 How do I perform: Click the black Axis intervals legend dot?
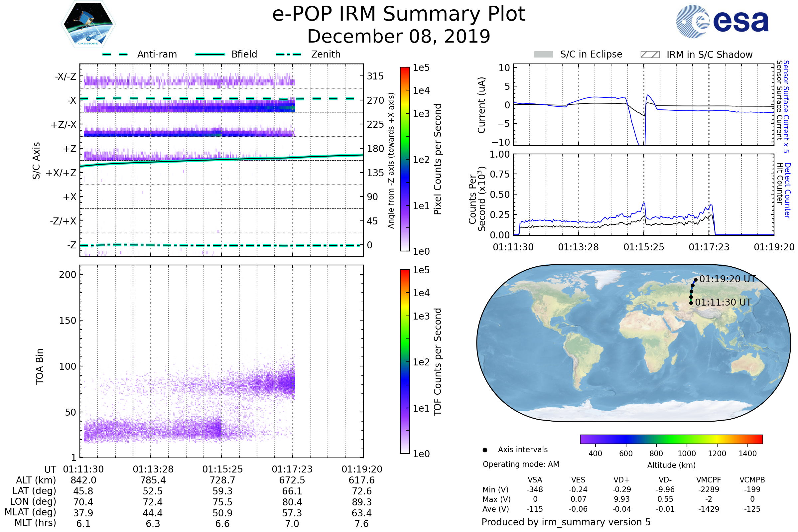(485, 450)
